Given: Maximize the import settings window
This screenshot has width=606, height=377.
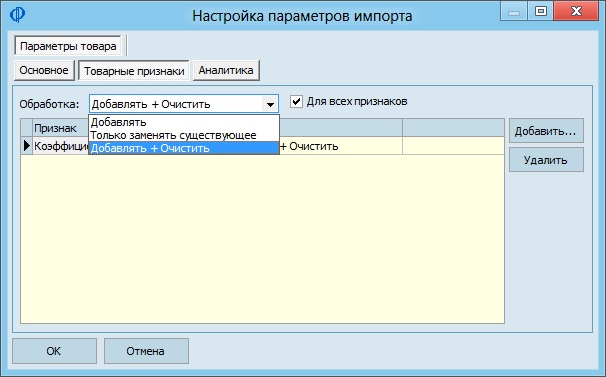Looking at the screenshot, I should [x=540, y=11].
